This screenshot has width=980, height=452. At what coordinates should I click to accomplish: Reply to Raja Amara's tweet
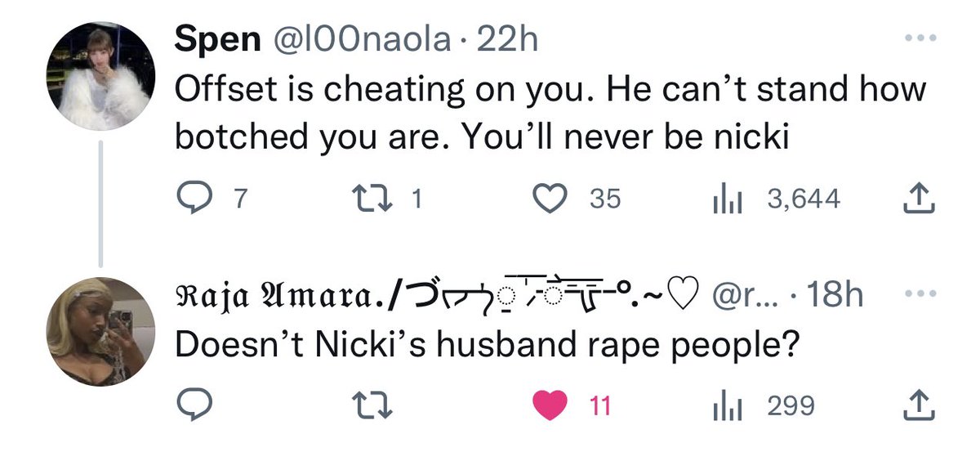click(194, 405)
